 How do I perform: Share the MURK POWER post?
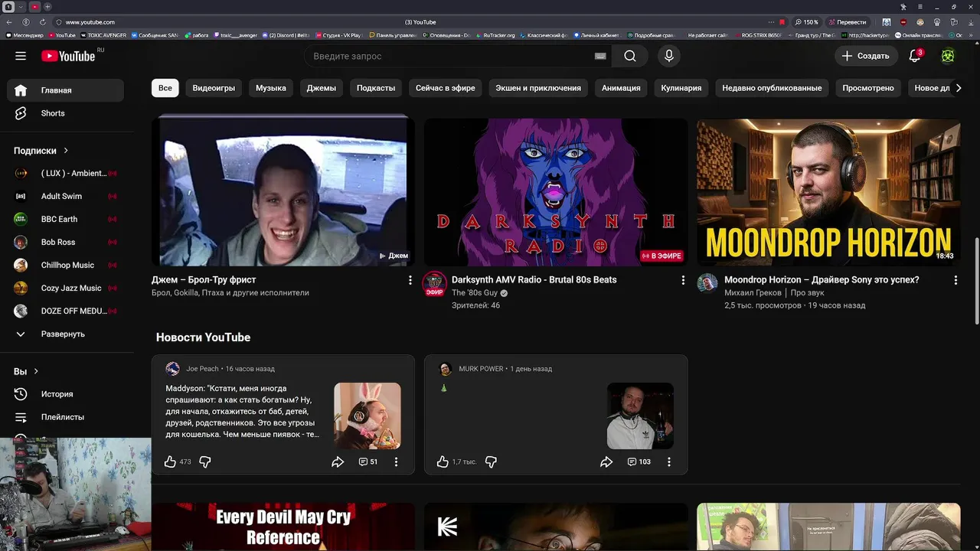606,461
